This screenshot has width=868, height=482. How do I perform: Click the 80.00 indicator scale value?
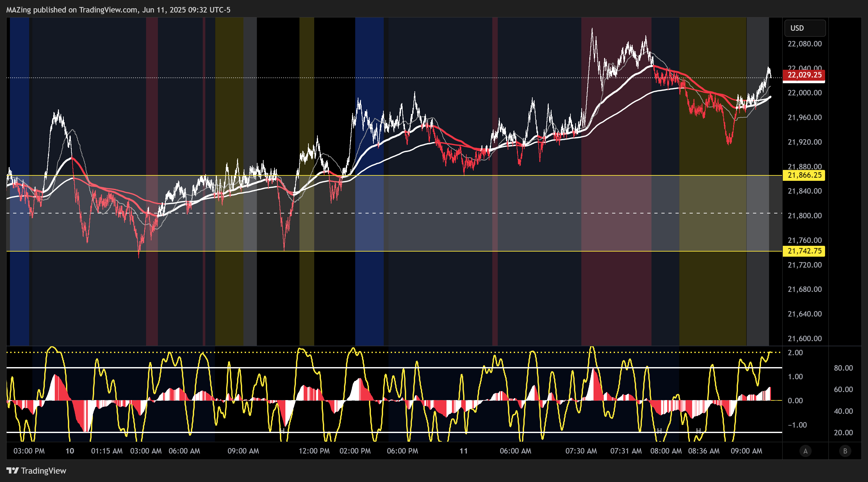[843, 368]
